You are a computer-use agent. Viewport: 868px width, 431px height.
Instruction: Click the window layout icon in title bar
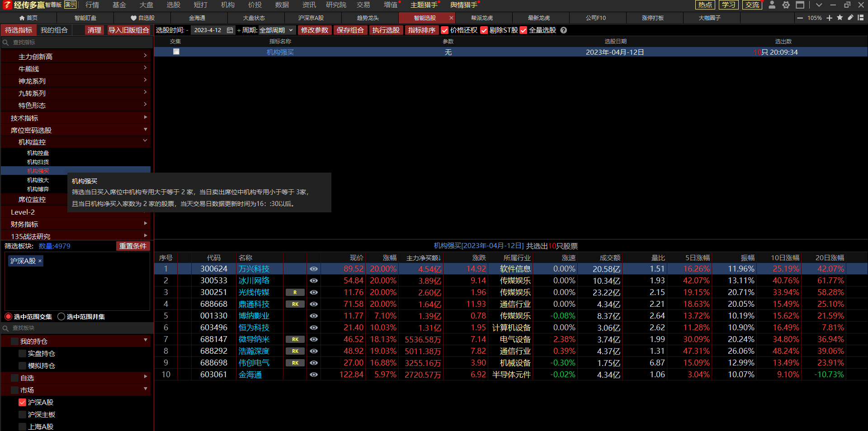pos(800,5)
